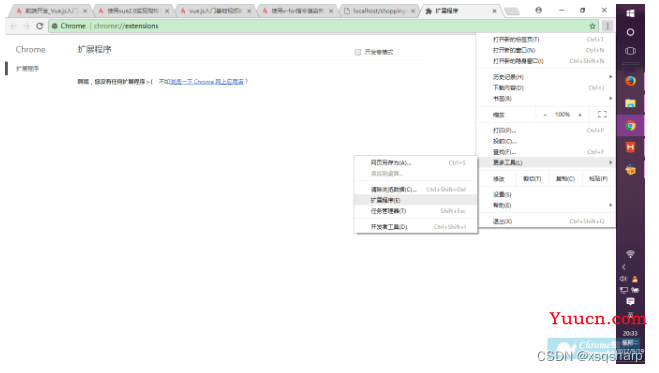Expand the bookmarks submenu arrow
This screenshot has width=659, height=373.
(x=610, y=98)
